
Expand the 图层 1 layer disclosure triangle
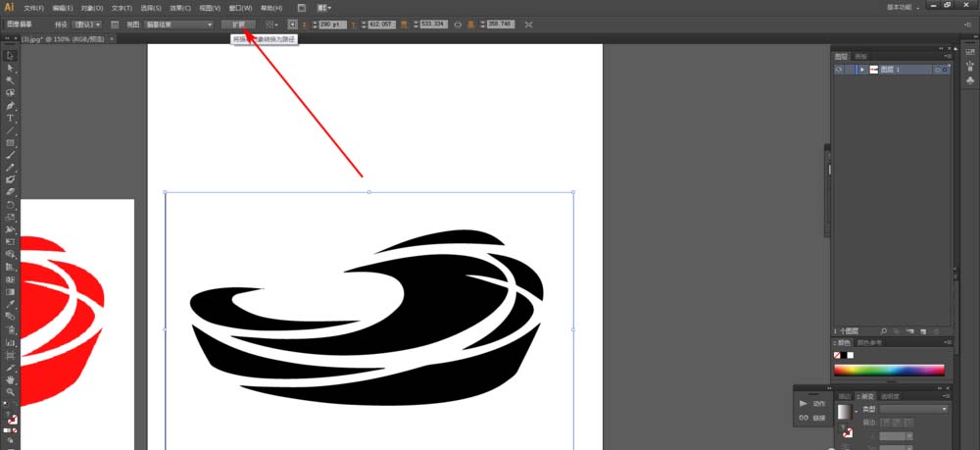click(862, 70)
